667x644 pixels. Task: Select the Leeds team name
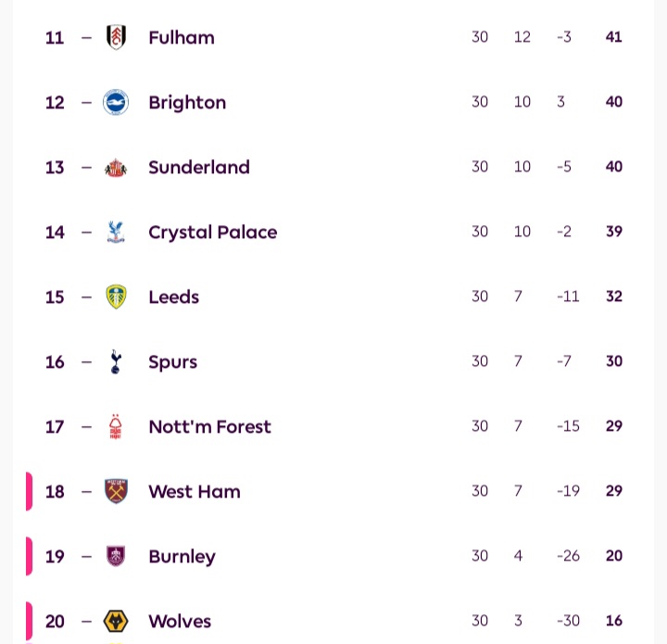[x=174, y=297]
